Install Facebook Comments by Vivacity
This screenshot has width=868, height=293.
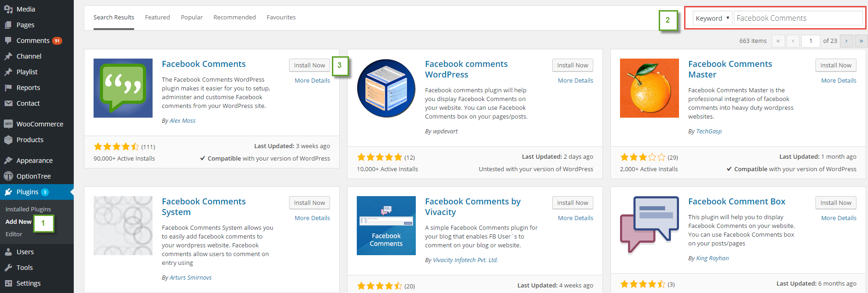[573, 203]
